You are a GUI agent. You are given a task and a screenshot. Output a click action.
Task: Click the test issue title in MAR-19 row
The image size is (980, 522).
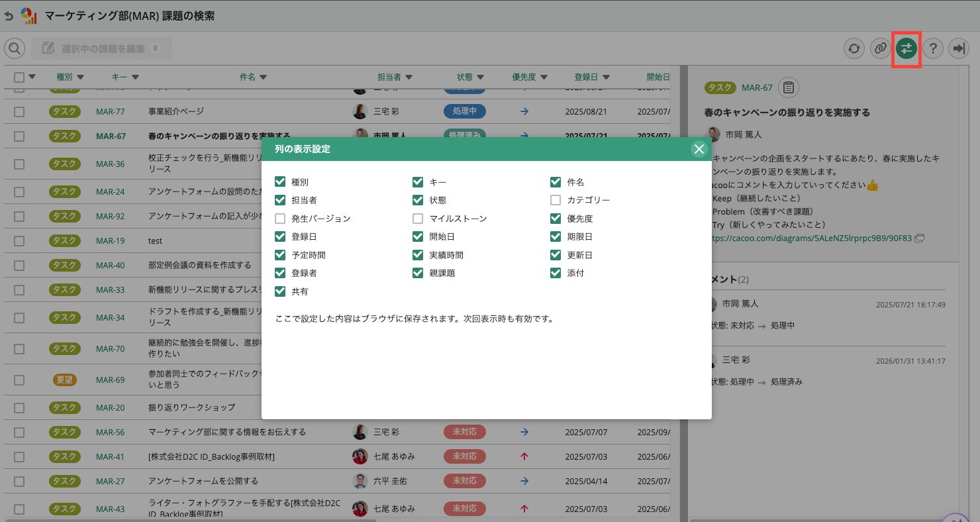point(155,241)
